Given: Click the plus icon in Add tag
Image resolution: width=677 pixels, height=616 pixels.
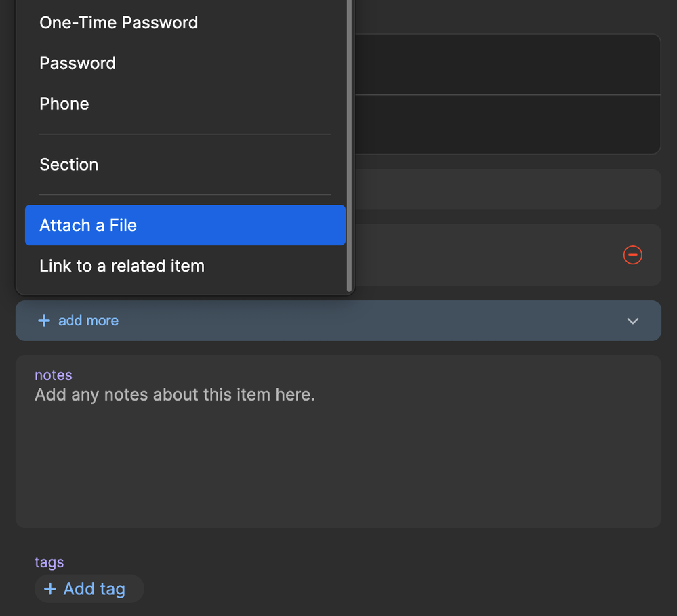Looking at the screenshot, I should [x=49, y=589].
